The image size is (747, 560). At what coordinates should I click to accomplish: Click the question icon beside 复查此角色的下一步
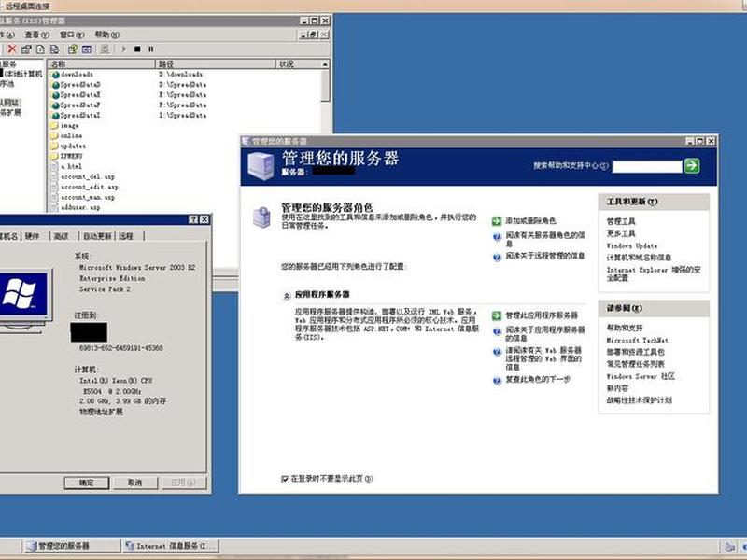497,381
